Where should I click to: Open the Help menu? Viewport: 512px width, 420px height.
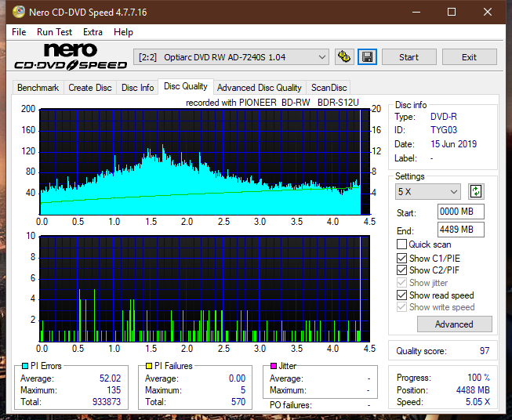click(x=123, y=32)
